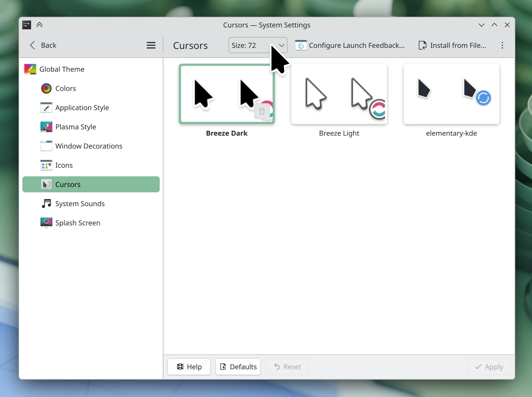Screen dimensions: 532x397
Task: Open Plasma Style settings
Action: coord(75,127)
